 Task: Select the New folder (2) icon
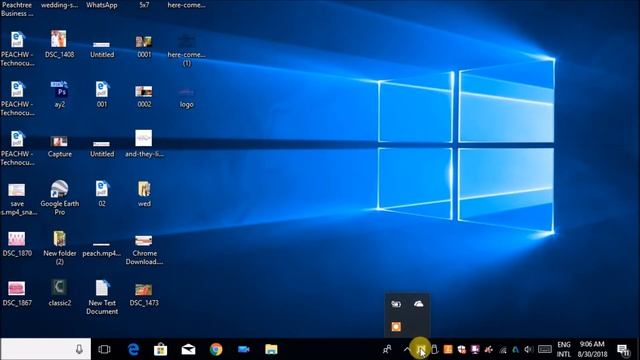pos(60,248)
